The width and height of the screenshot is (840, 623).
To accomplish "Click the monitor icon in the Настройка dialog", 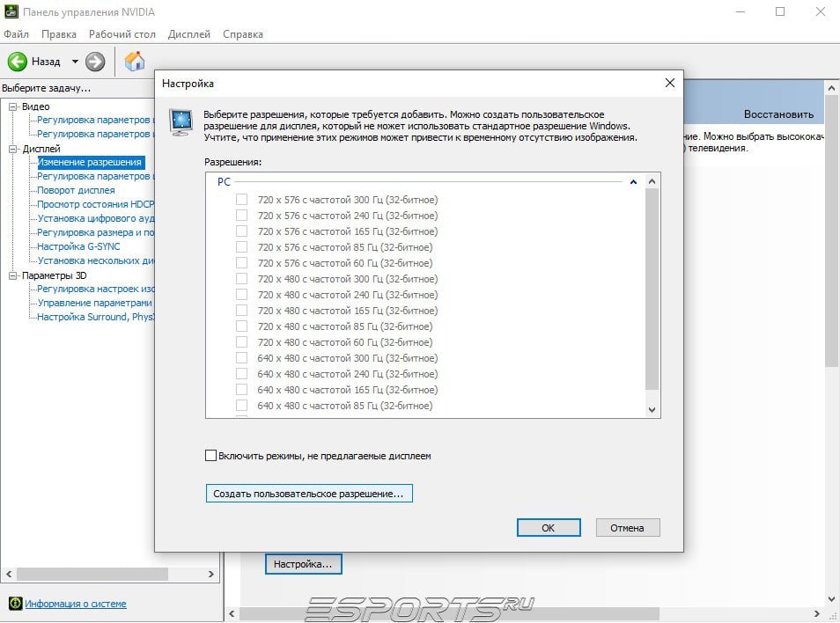I will click(181, 122).
